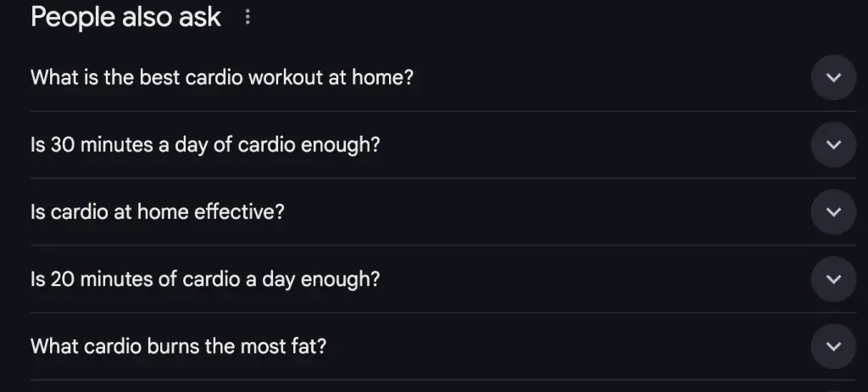
Task: Select the question text about best home cardio workout
Action: tap(222, 77)
